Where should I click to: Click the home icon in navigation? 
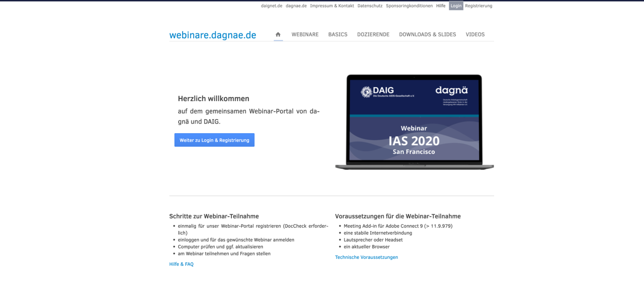[x=278, y=34]
